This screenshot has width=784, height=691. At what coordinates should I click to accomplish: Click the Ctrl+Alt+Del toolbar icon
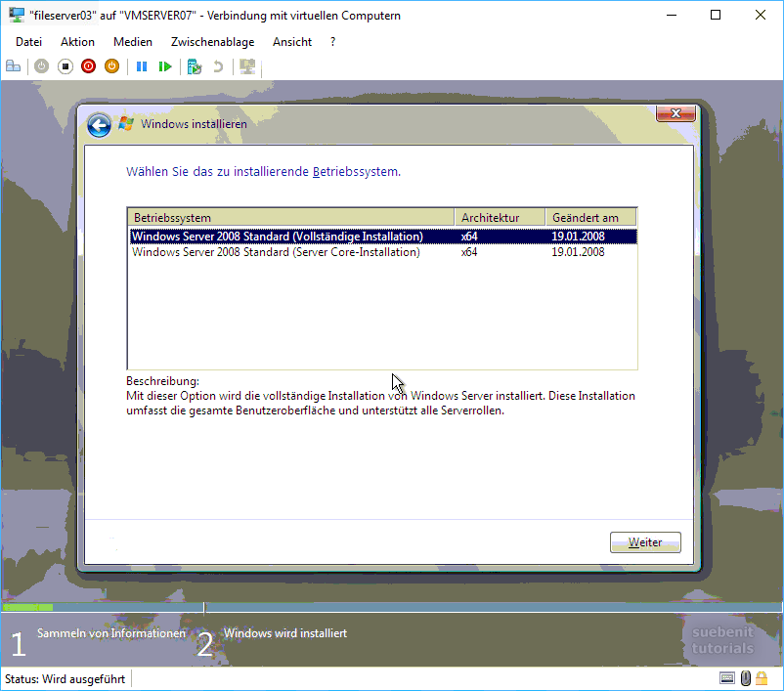point(14,66)
